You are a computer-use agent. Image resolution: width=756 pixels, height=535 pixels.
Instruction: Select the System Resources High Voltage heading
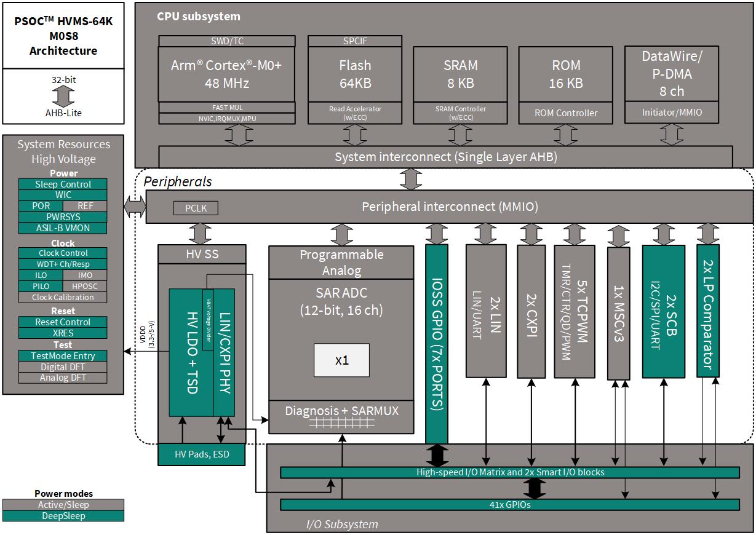pyautogui.click(x=63, y=152)
